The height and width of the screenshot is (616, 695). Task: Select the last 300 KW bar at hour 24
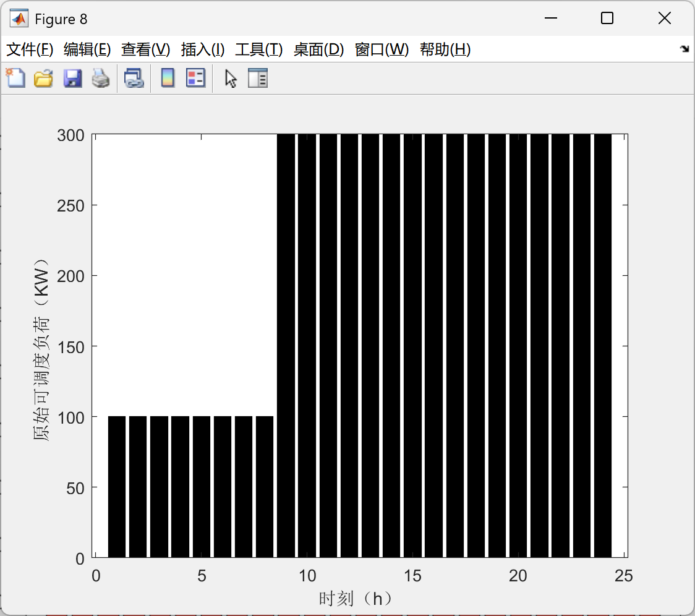click(x=603, y=346)
